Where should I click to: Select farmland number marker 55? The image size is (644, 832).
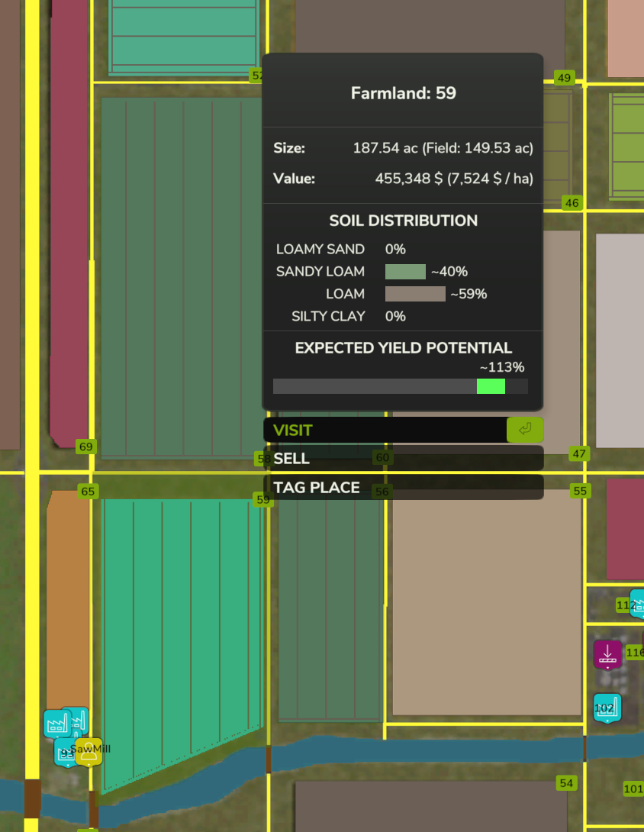point(581,491)
